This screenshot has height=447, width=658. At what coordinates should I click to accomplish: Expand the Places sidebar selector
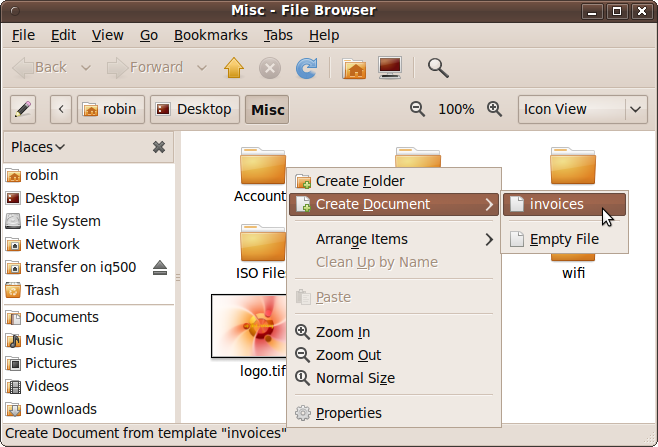38,147
